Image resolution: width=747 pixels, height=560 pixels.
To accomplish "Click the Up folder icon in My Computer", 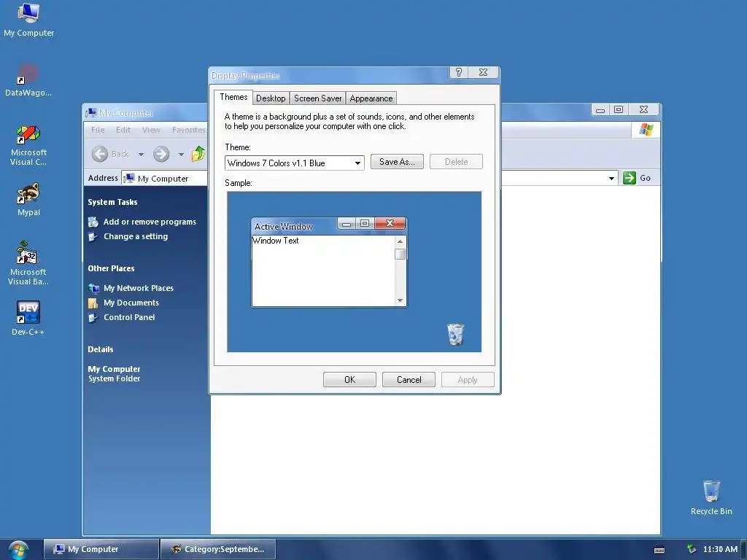I will 198,153.
